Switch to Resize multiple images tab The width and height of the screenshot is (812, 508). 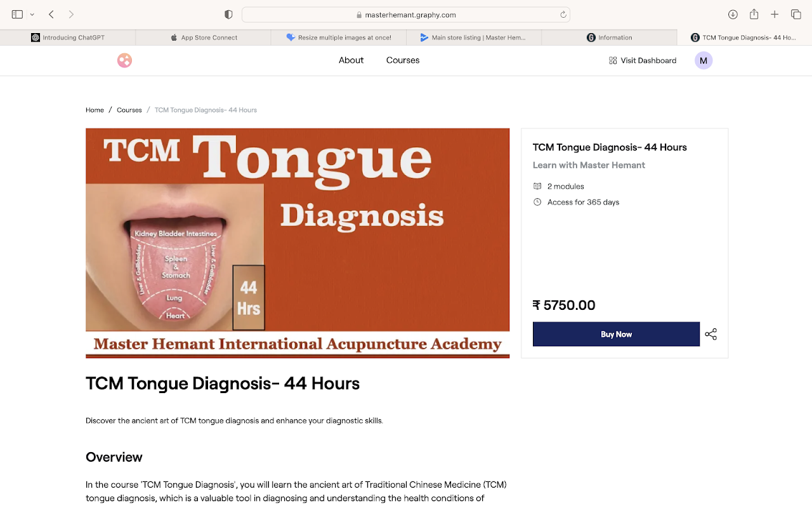pyautogui.click(x=338, y=37)
